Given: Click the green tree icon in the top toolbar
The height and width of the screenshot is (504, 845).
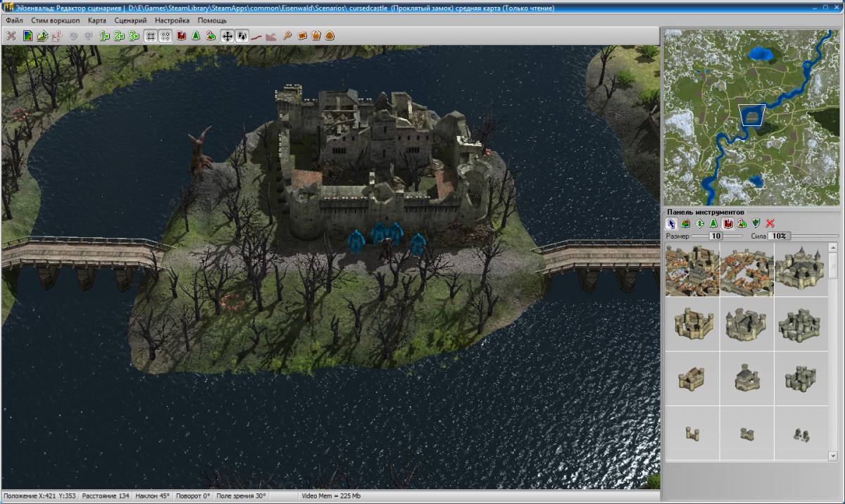Looking at the screenshot, I should coord(196,36).
